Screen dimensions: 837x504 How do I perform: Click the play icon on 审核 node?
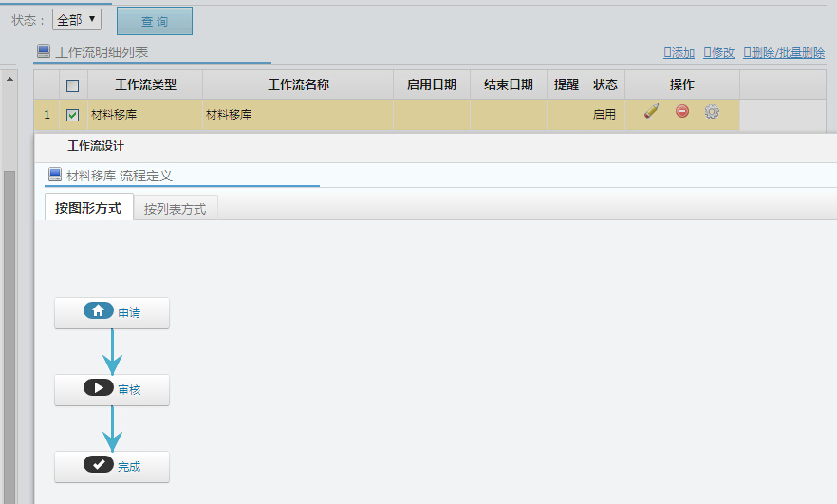coord(98,388)
